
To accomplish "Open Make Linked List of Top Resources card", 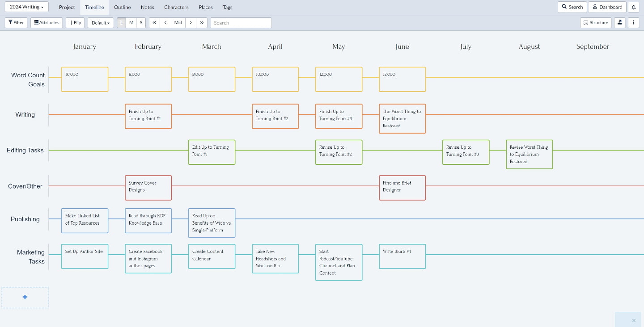I will (x=85, y=221).
